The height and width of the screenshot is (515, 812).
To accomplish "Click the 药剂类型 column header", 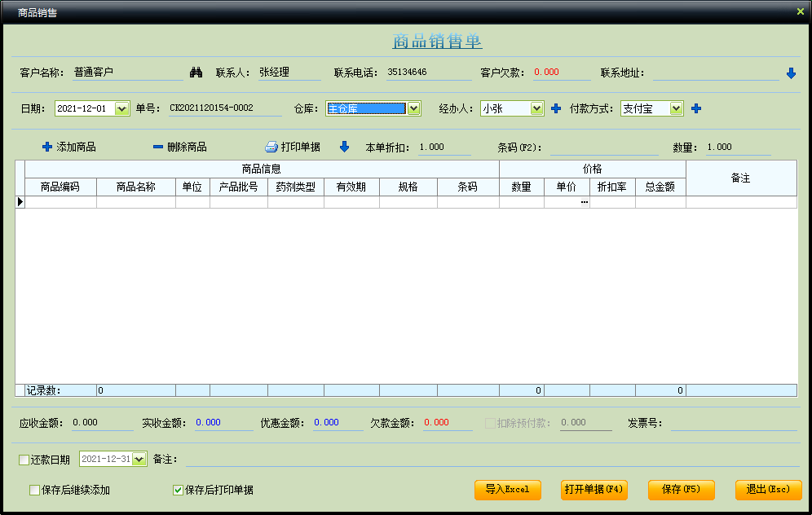I will [296, 187].
